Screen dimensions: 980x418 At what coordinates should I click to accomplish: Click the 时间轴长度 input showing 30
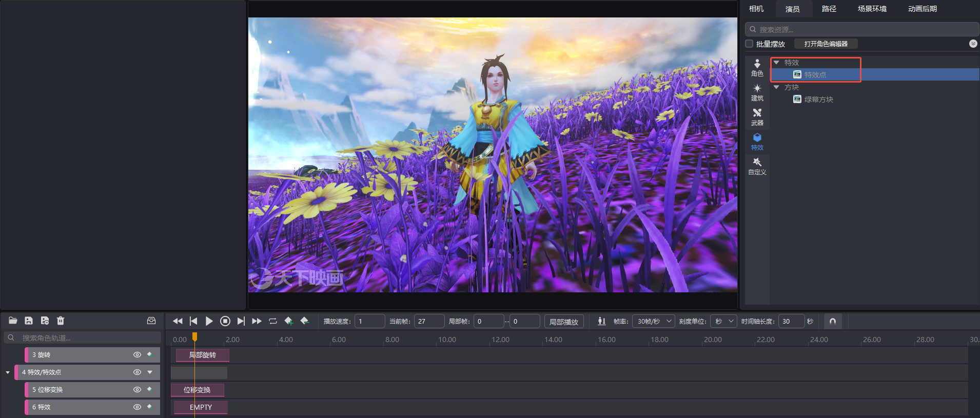coord(791,321)
